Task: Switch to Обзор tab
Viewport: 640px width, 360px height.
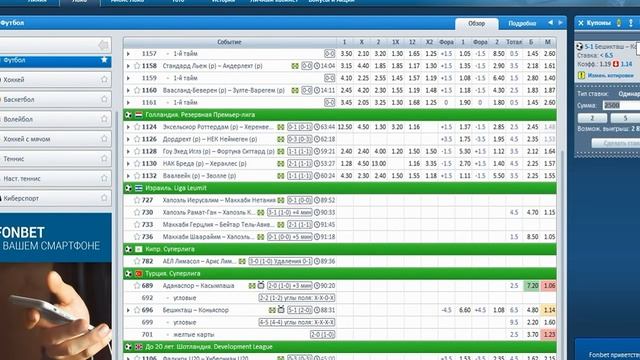Action: pos(477,24)
